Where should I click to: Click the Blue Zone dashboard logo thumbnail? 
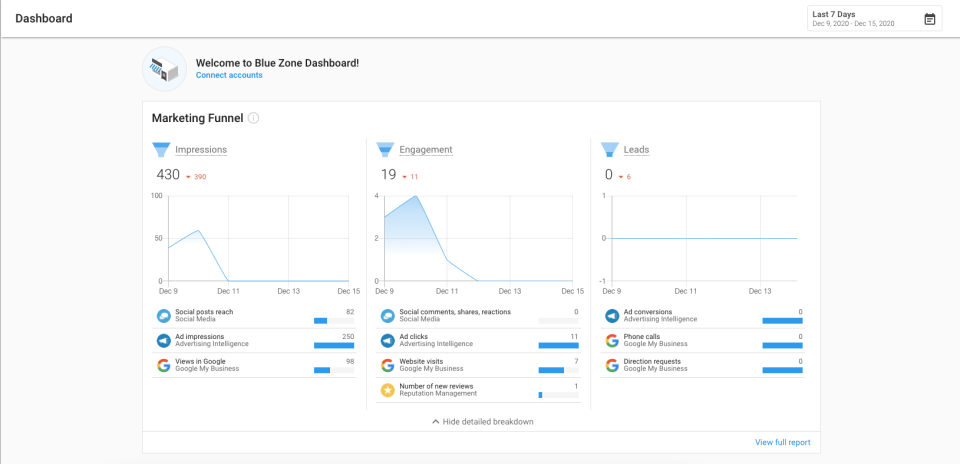point(164,68)
